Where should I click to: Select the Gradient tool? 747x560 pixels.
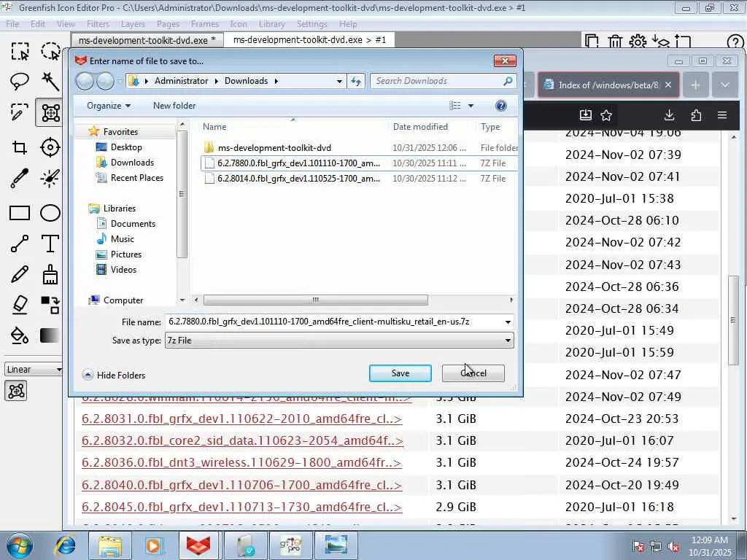click(50, 335)
